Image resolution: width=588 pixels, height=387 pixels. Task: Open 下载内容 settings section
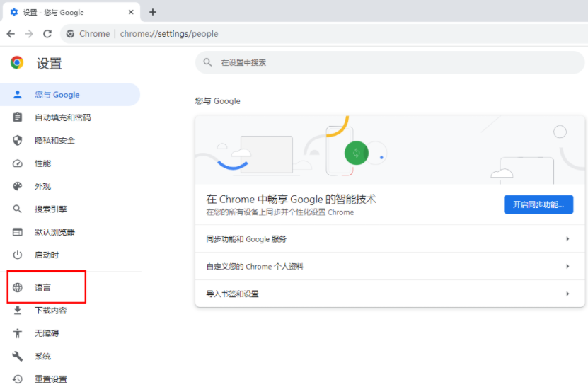coord(51,311)
